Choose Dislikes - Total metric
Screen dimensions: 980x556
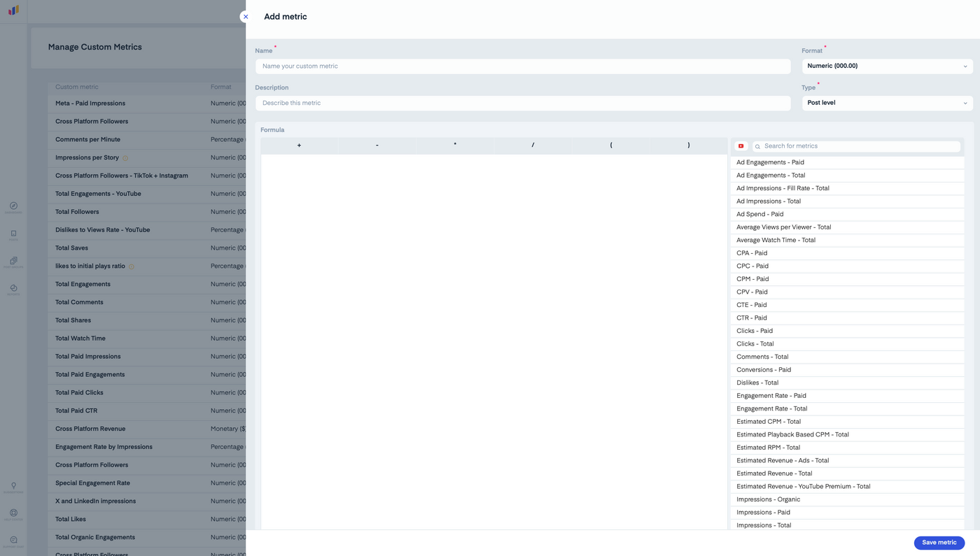pyautogui.click(x=847, y=383)
